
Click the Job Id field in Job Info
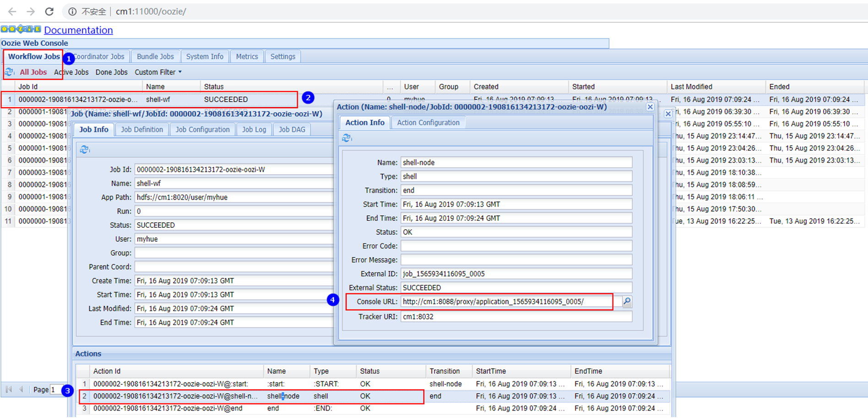click(x=234, y=170)
